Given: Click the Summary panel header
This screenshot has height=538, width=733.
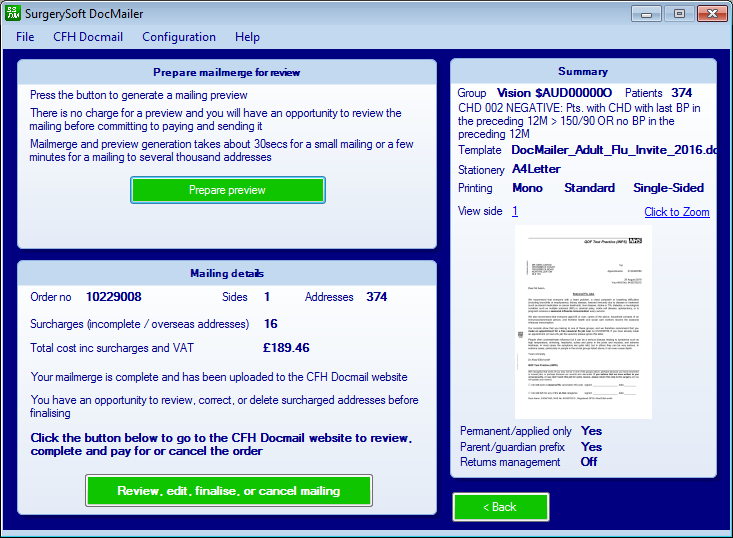Looking at the screenshot, I should (x=583, y=72).
